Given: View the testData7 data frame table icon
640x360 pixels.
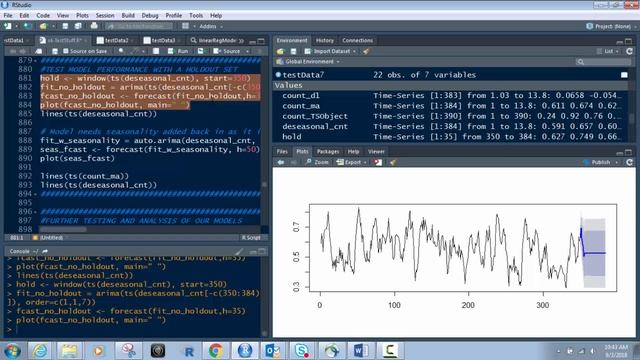Looking at the screenshot, I should (x=624, y=75).
